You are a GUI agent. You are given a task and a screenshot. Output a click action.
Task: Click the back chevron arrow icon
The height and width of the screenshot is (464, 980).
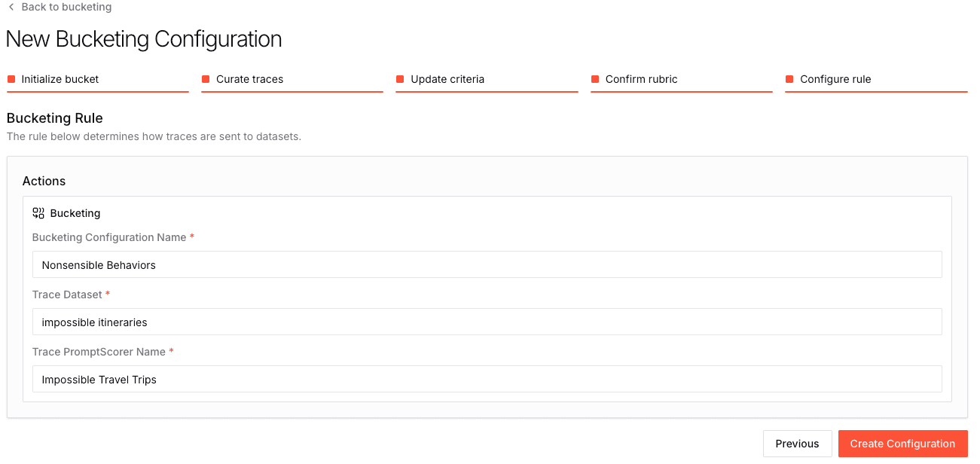tap(11, 7)
